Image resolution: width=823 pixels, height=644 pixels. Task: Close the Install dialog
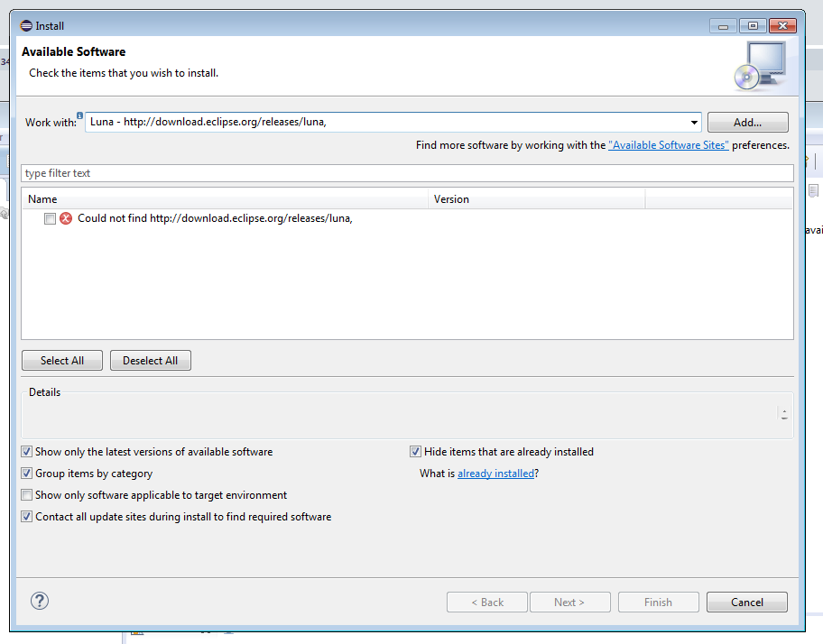(782, 25)
